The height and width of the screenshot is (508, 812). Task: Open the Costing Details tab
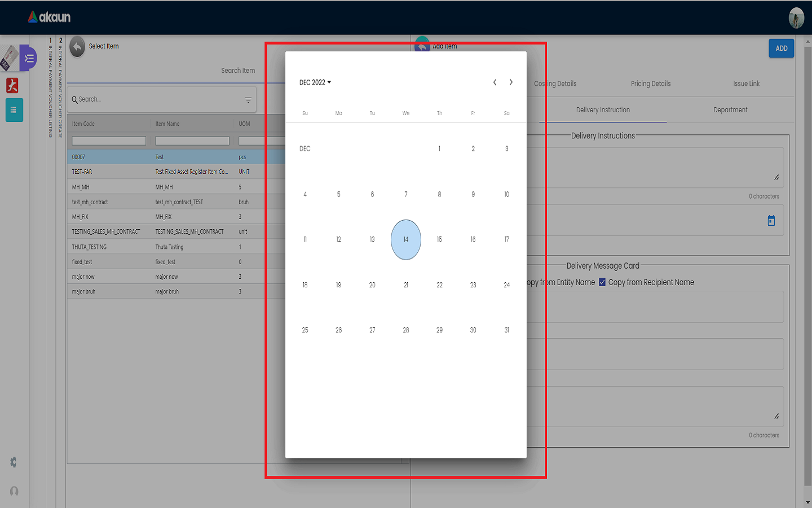[x=555, y=84]
